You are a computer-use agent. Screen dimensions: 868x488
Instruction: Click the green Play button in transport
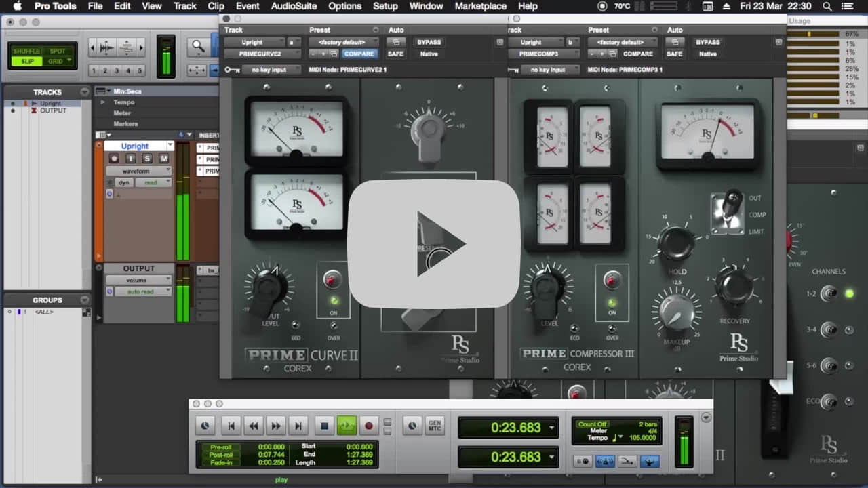coord(347,426)
